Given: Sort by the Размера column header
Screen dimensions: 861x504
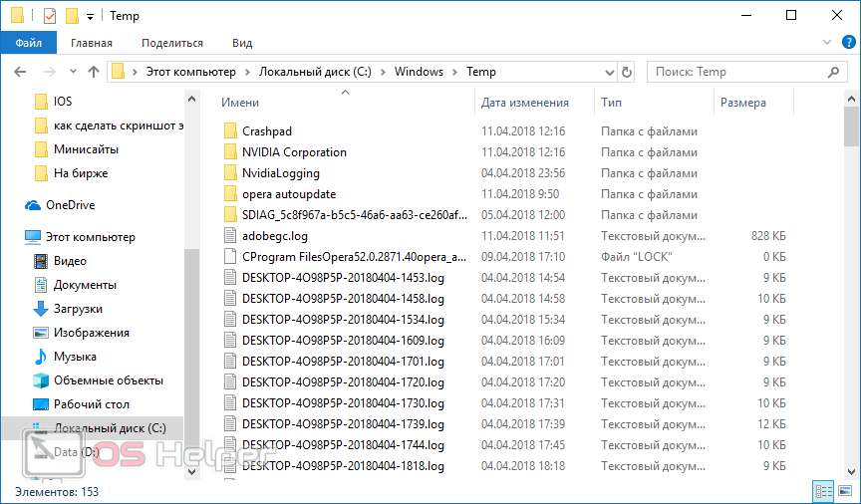Looking at the screenshot, I should 743,103.
